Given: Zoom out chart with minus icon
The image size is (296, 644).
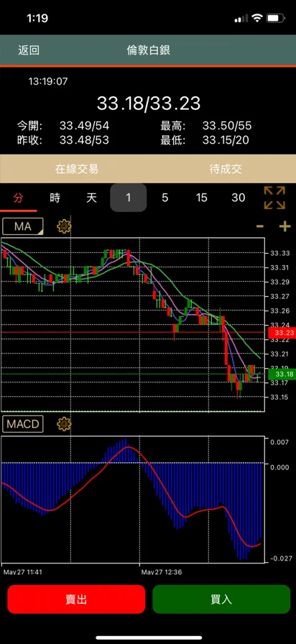Looking at the screenshot, I should 260,226.
